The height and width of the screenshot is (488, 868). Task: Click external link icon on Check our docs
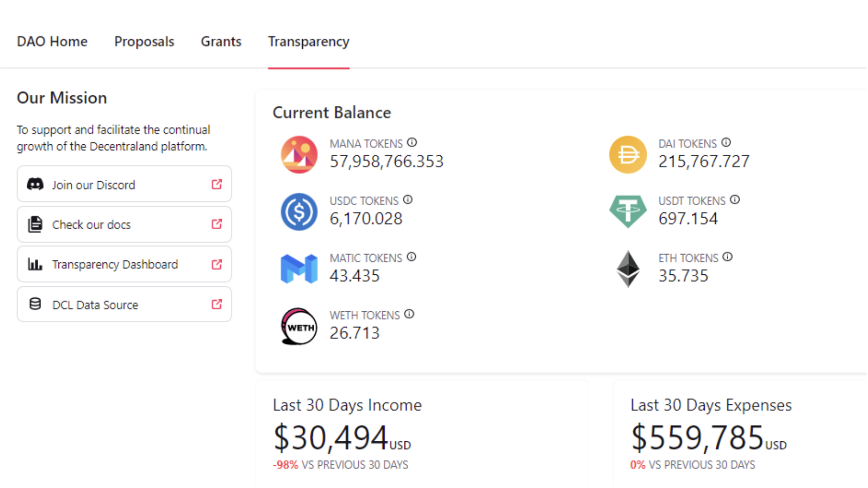(x=217, y=224)
